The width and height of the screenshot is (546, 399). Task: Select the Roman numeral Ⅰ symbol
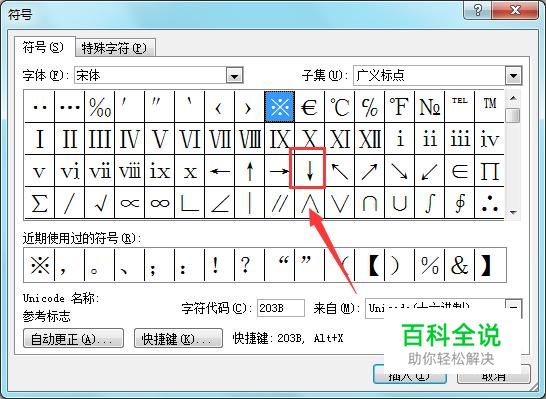39,139
